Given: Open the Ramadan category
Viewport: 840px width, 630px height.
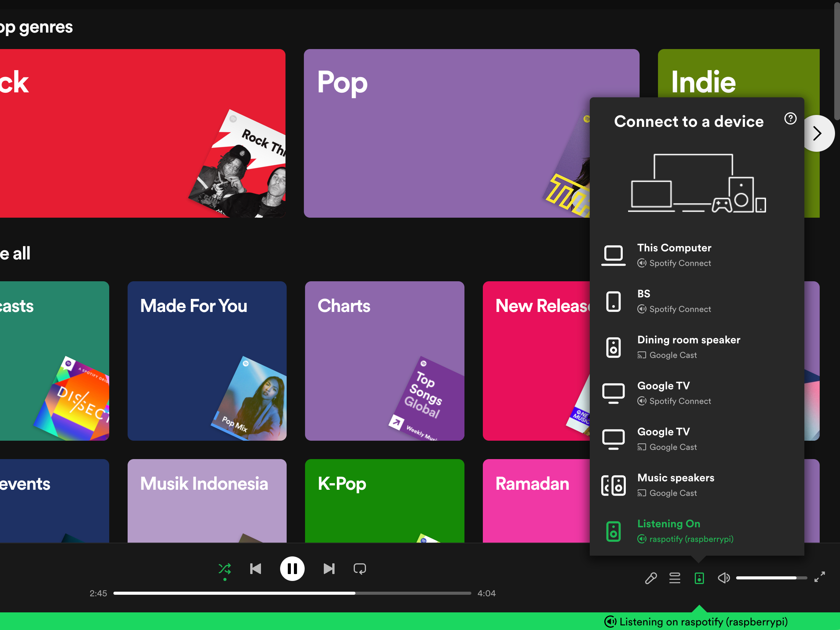Looking at the screenshot, I should (536, 500).
